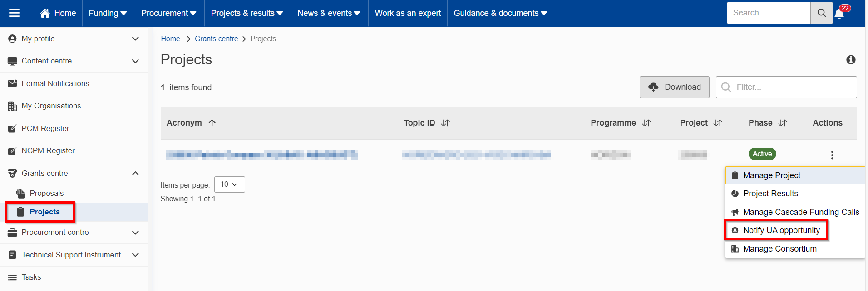Click the Filter magnifier icon
Screen dimensions: 868x291
coord(726,87)
